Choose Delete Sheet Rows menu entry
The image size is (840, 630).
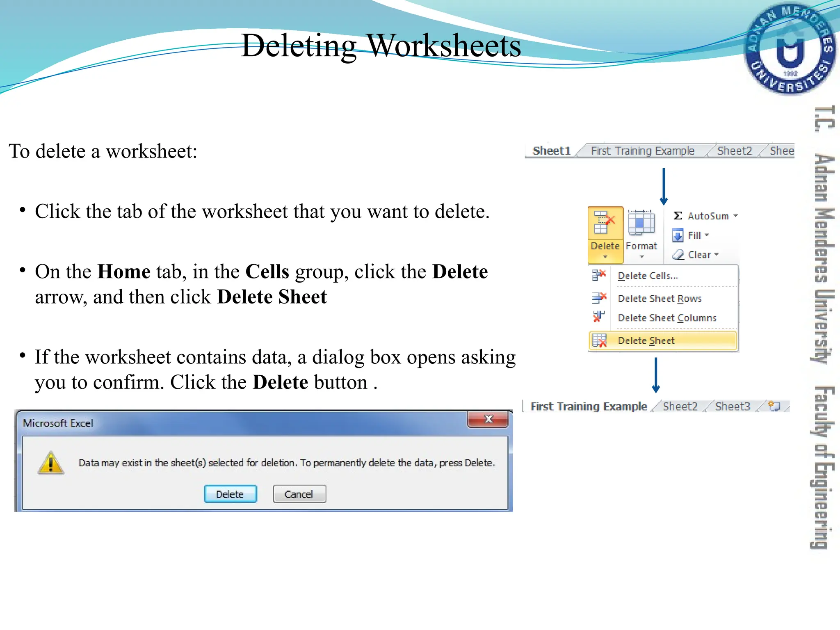point(663,298)
